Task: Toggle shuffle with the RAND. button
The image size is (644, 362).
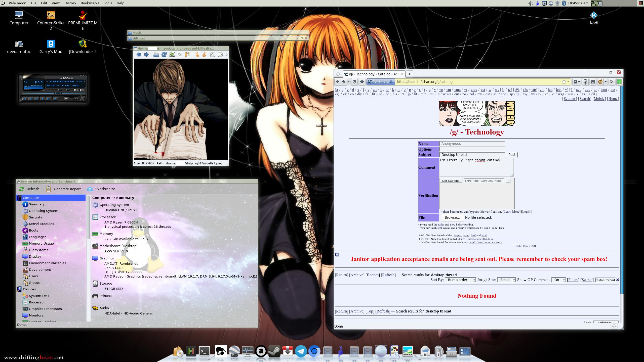Action: (x=67, y=99)
